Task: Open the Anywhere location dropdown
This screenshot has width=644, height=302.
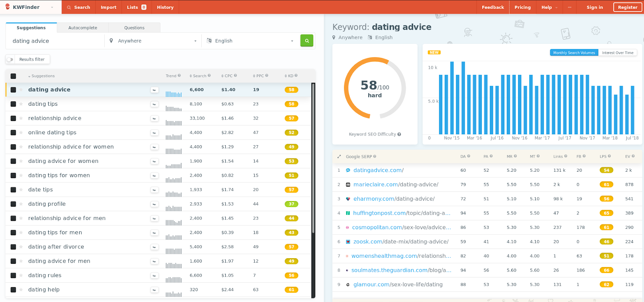Action: [x=153, y=41]
